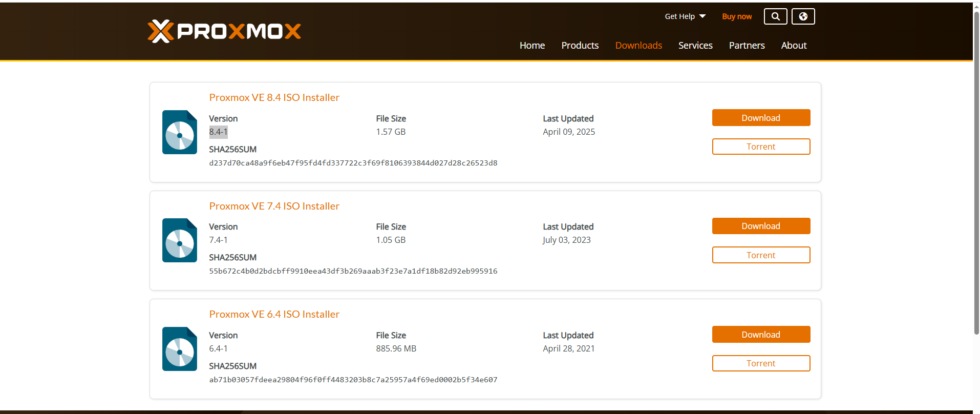Click the April 09, 2025 date

coord(569,132)
